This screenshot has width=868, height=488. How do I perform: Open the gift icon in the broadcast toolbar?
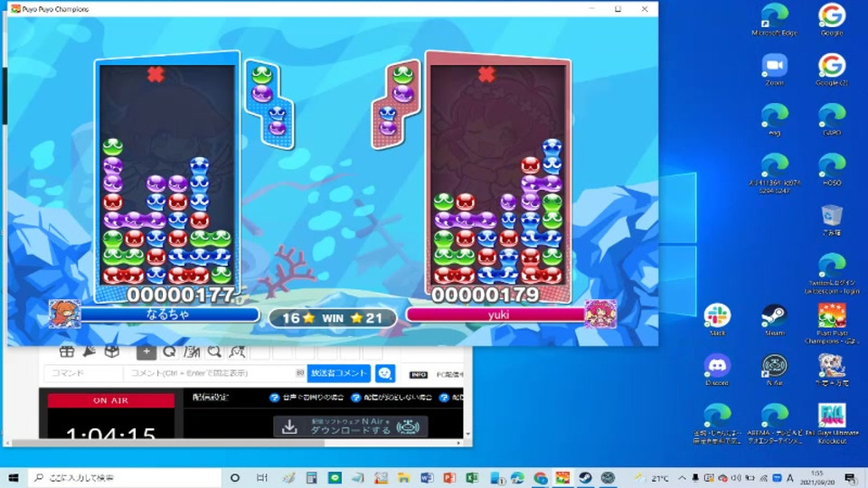(x=66, y=352)
